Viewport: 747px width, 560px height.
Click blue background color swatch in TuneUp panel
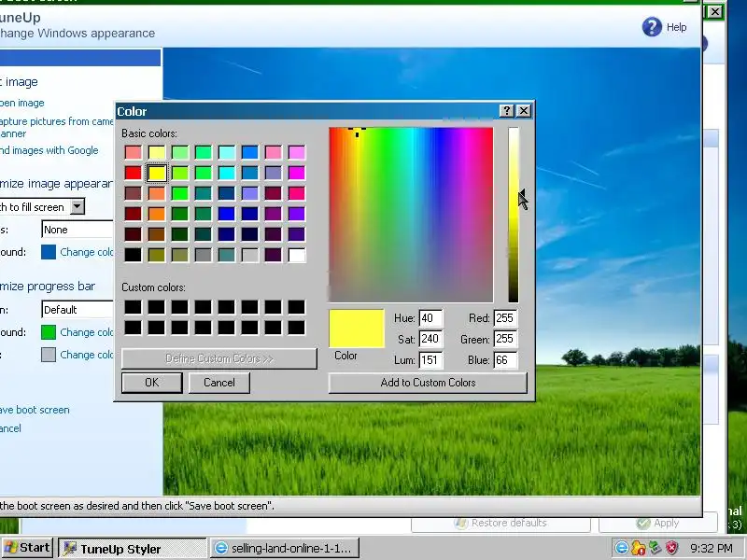pyautogui.click(x=49, y=252)
